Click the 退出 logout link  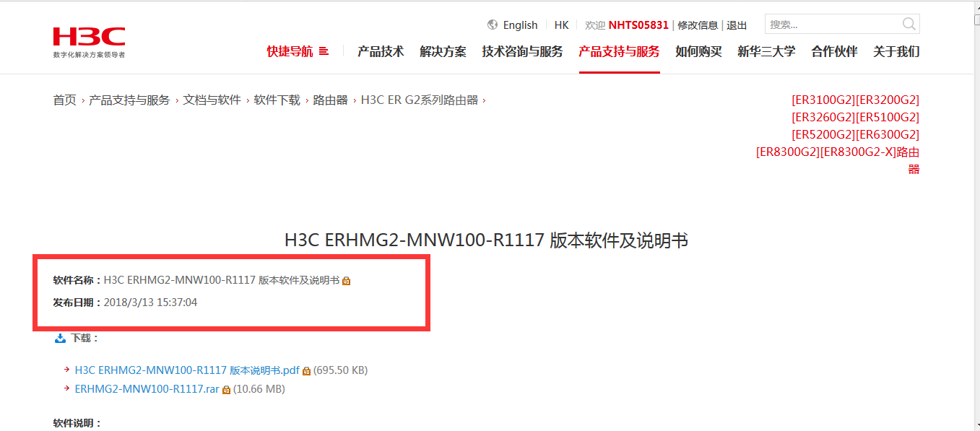tap(737, 25)
